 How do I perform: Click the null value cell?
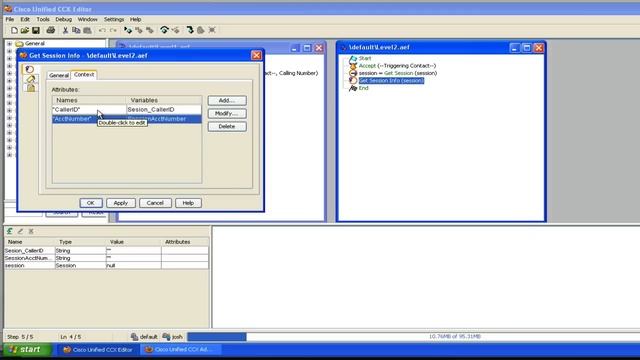[x=133, y=265]
